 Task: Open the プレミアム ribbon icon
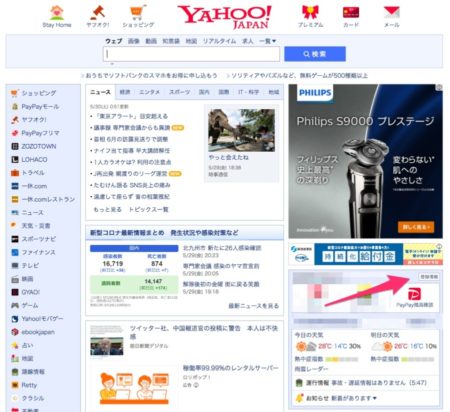pos(310,12)
